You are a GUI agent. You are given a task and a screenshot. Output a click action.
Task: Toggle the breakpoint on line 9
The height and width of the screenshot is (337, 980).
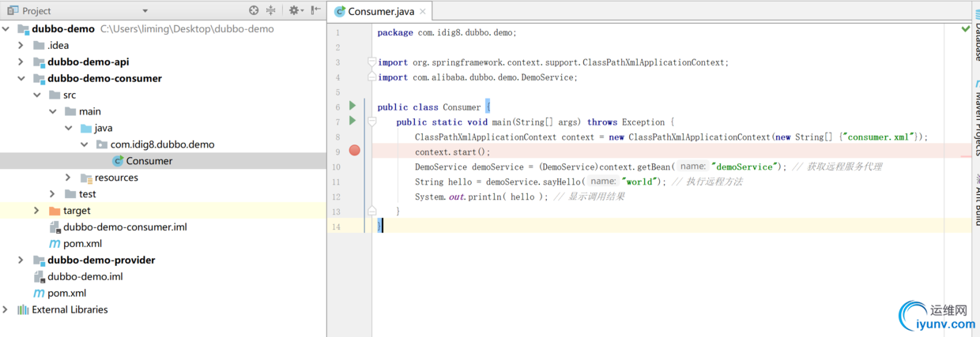pyautogui.click(x=355, y=151)
